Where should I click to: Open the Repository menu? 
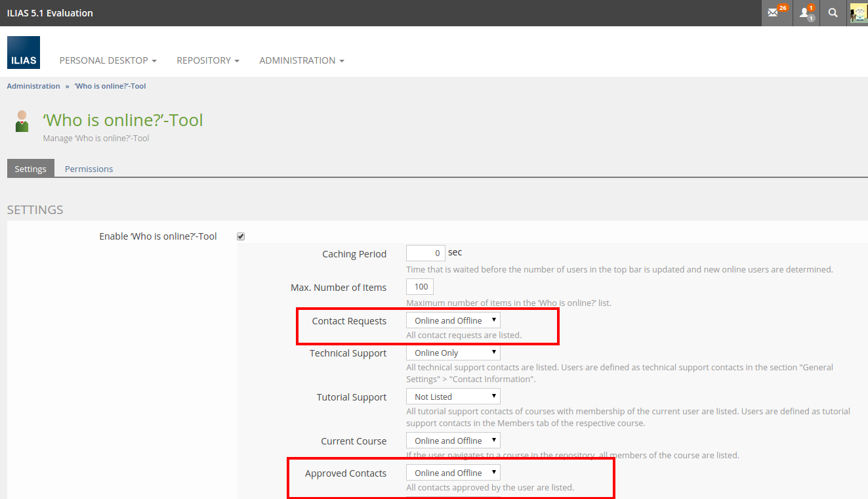pos(207,60)
